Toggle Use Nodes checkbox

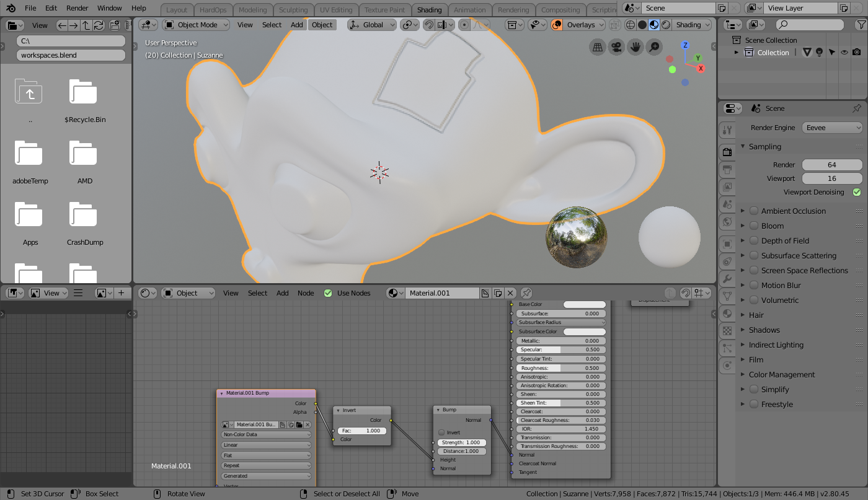tap(328, 293)
